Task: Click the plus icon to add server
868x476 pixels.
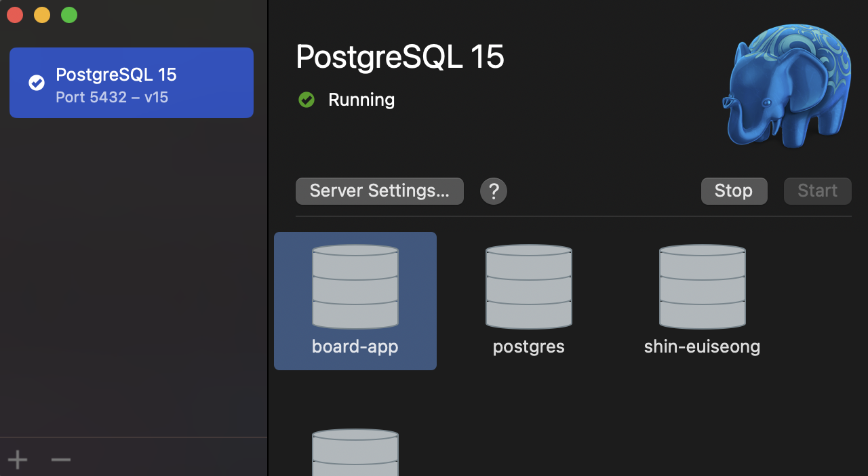Action: pos(18,460)
